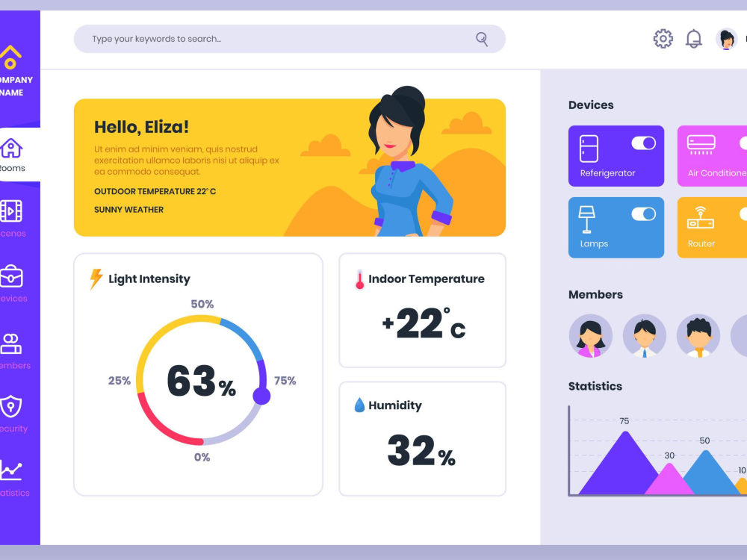Select the female member avatar
The width and height of the screenshot is (747, 560).
[x=591, y=336]
